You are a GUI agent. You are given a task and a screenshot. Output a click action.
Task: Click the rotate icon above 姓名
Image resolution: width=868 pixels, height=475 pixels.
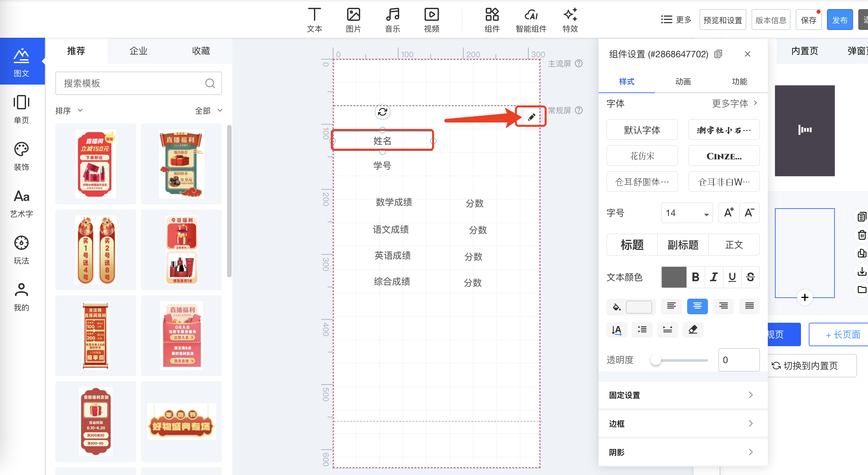(383, 112)
